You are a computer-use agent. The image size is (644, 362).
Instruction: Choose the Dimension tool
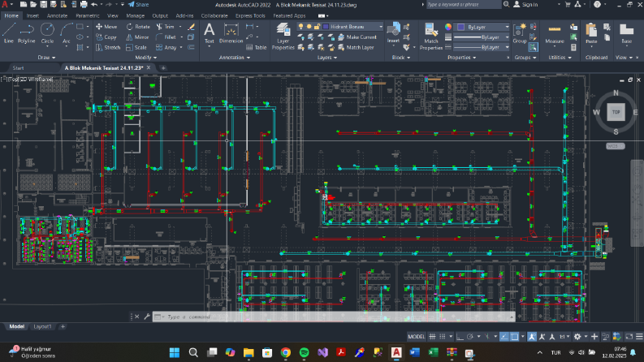coord(231,33)
